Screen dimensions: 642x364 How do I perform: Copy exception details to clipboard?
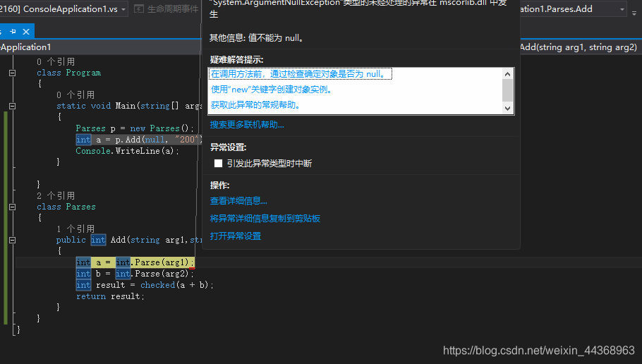coord(265,218)
